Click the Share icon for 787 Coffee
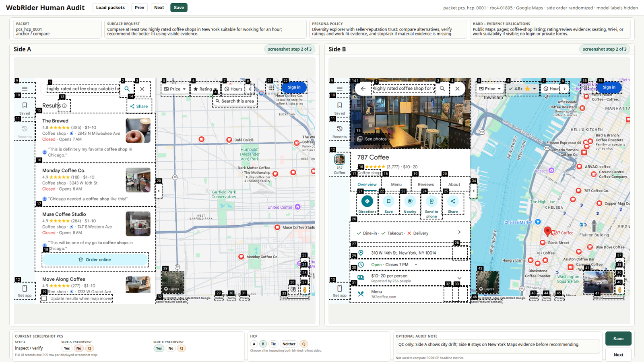This screenshot has width=644, height=362. pos(453,201)
